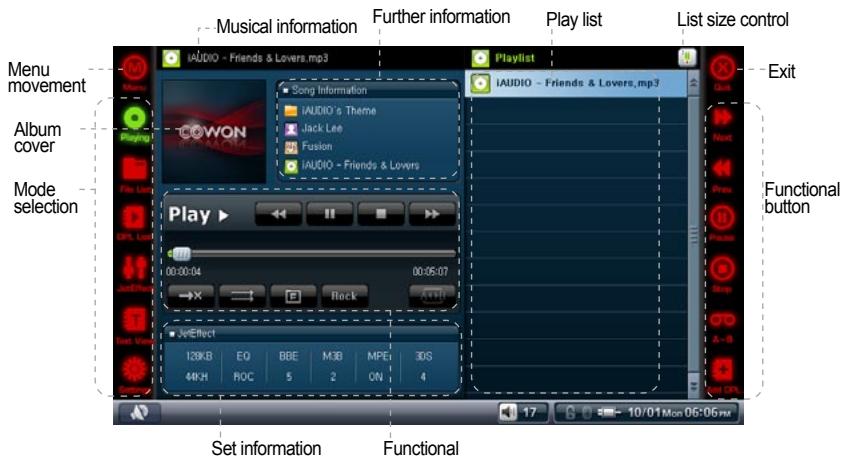Click the BBE 5 setting cell
This screenshot has height=459, width=843.
tap(289, 367)
